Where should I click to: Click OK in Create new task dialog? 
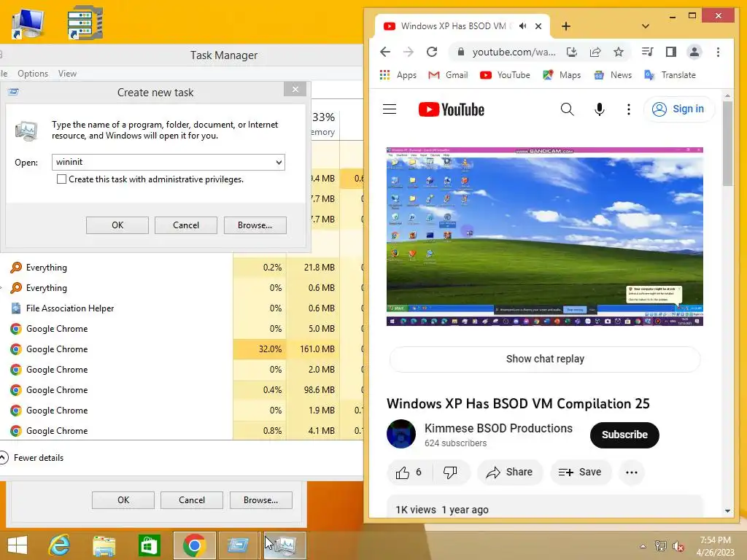click(x=117, y=225)
